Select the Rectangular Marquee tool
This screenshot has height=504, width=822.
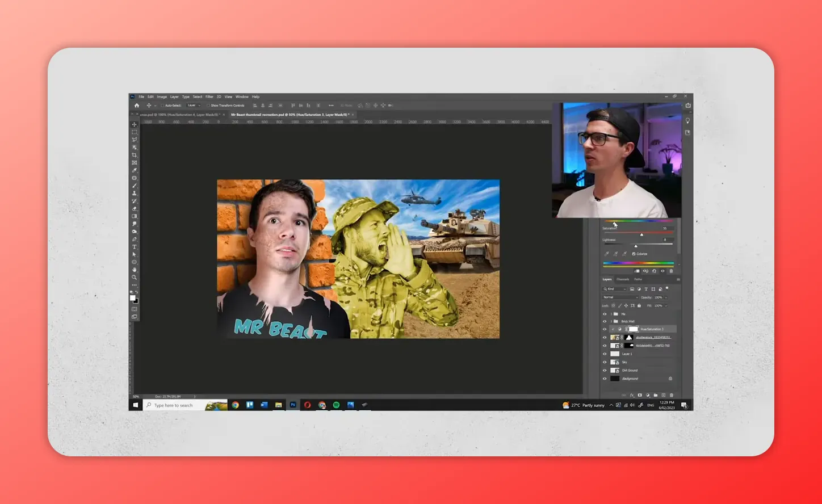[x=135, y=132]
